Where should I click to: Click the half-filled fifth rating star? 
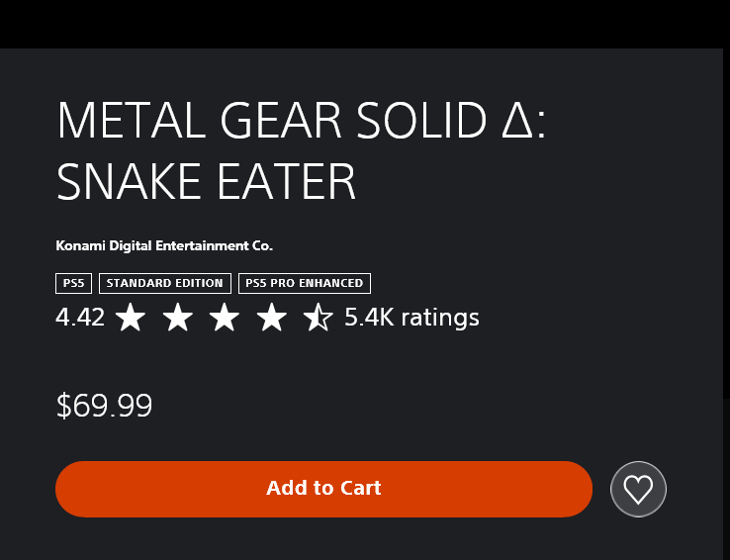point(318,318)
